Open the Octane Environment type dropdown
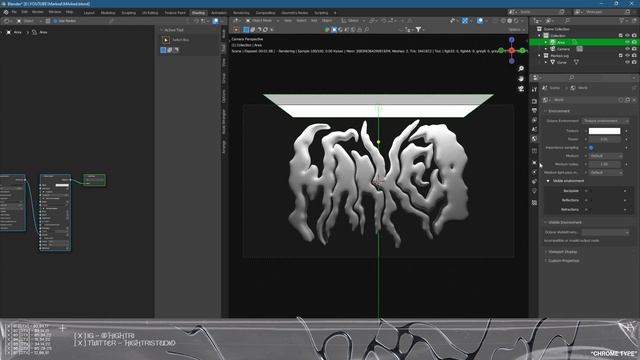 click(x=605, y=121)
